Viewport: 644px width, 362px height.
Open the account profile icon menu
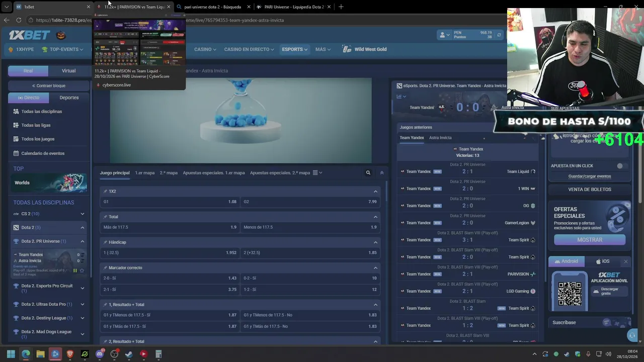click(x=444, y=35)
